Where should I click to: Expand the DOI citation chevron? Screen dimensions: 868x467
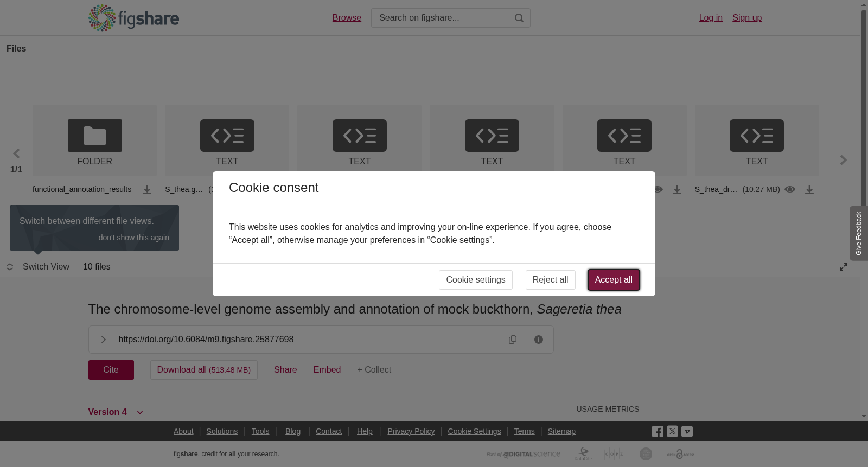click(x=103, y=340)
